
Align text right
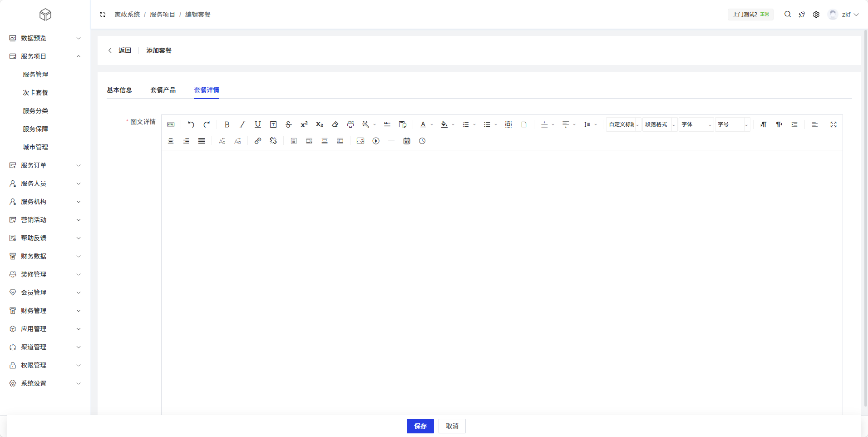click(186, 141)
